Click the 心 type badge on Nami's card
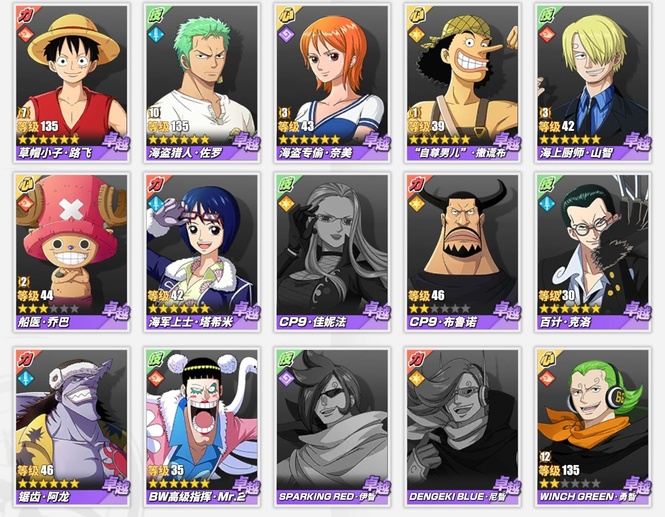The height and width of the screenshot is (517, 665). (x=286, y=15)
